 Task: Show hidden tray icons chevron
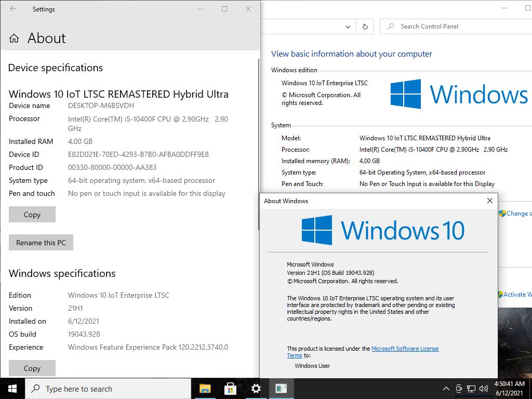446,389
